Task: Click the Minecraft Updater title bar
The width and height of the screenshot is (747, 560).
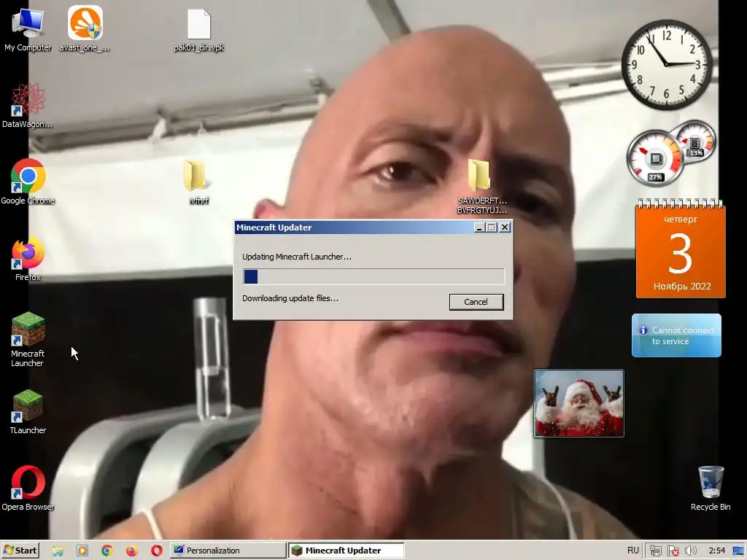Action: (354, 227)
